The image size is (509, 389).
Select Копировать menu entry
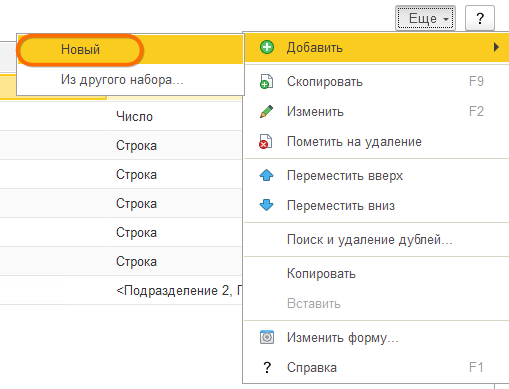(x=377, y=274)
